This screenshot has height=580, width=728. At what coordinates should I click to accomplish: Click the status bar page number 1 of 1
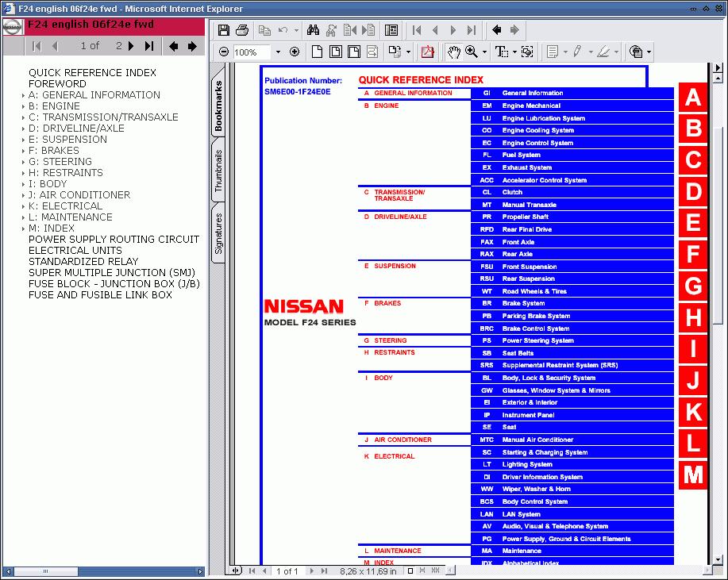coord(287,571)
